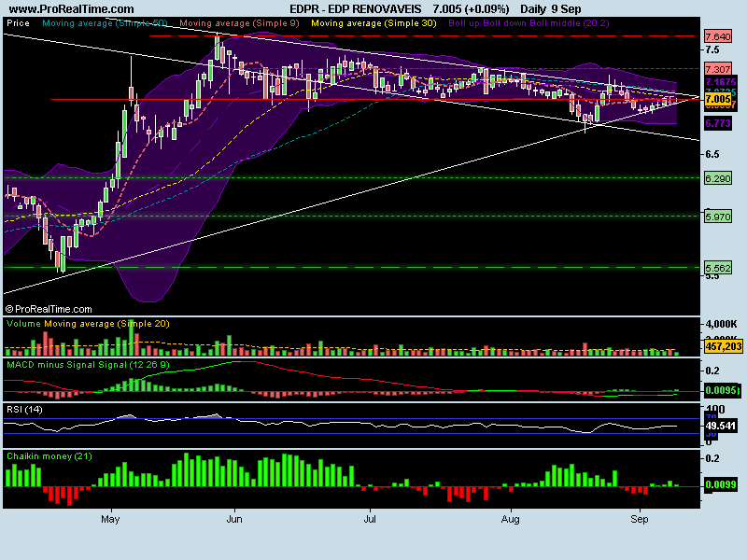Click the 0.0095 MACD value tag
This screenshot has width=747, height=560.
point(722,390)
